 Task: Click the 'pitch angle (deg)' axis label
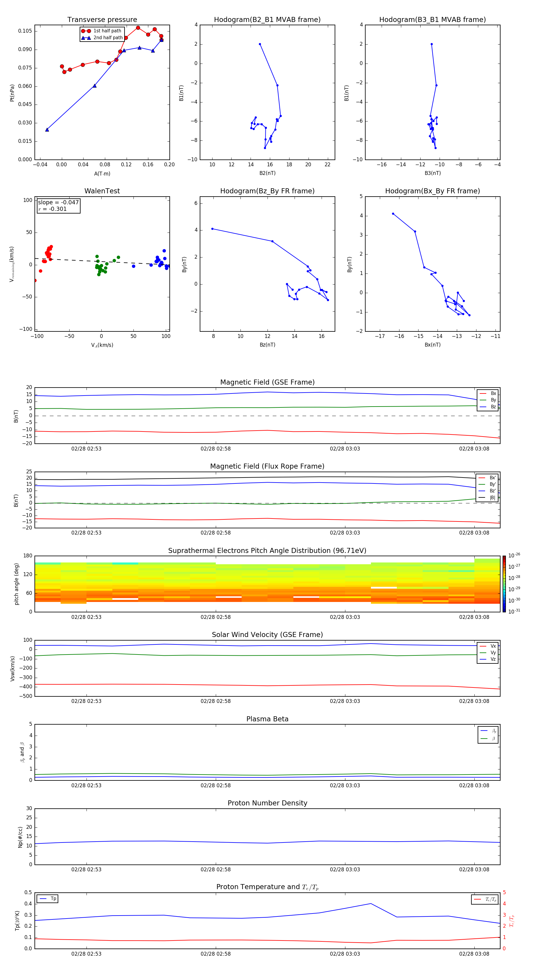coord(16,584)
